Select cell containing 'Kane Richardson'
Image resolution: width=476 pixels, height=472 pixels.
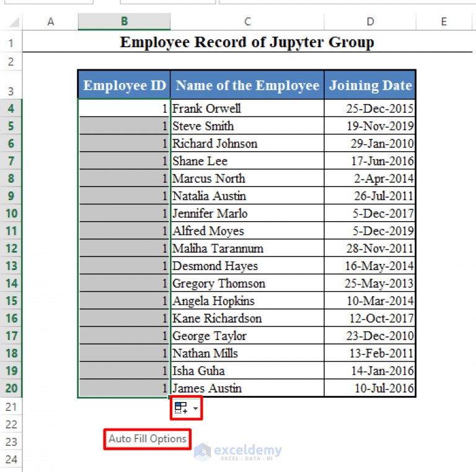[247, 318]
